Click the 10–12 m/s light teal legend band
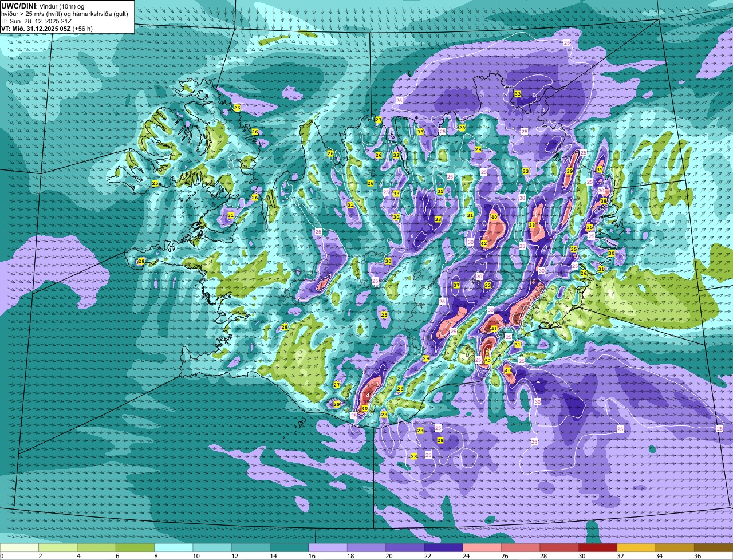 pyautogui.click(x=212, y=548)
